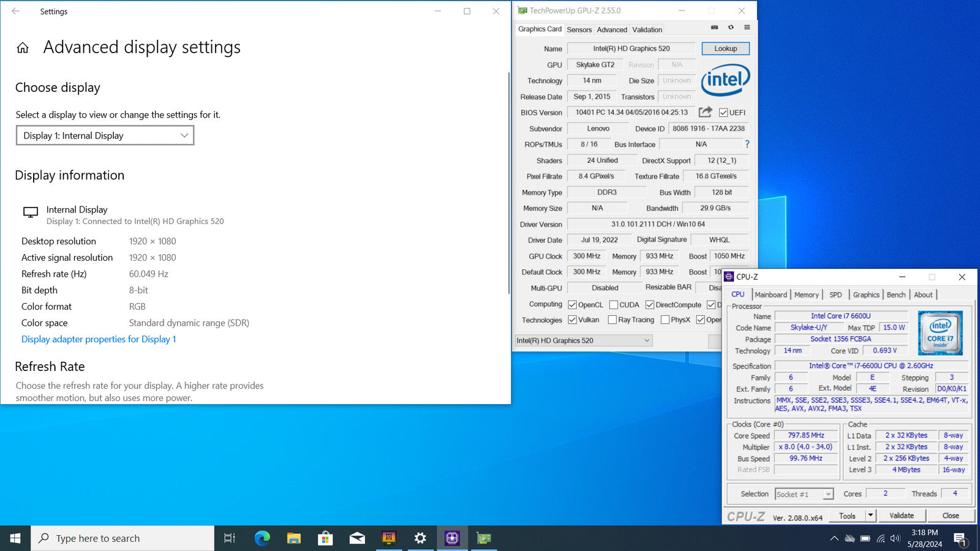Open Microsoft Store from the taskbar
Image resolution: width=980 pixels, height=551 pixels.
(325, 538)
